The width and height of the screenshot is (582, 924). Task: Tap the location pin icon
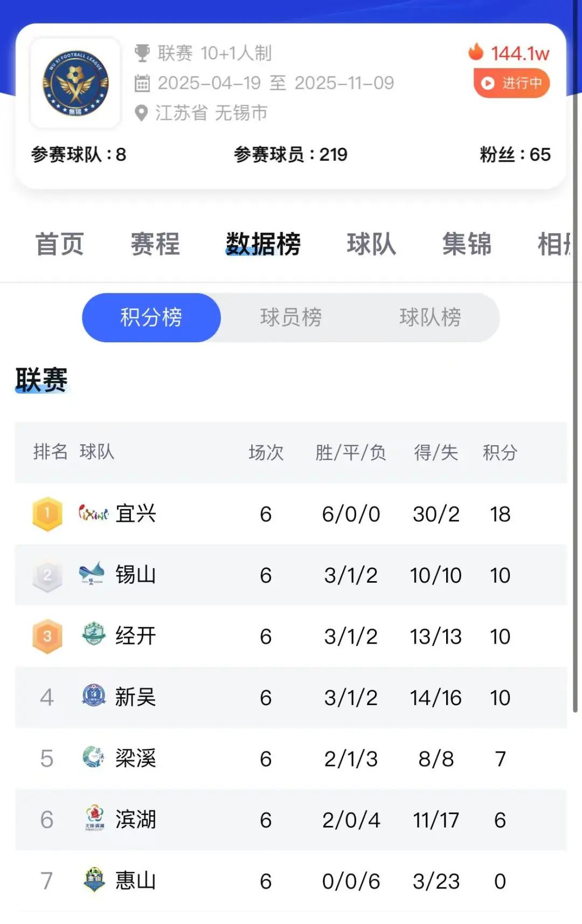click(141, 113)
